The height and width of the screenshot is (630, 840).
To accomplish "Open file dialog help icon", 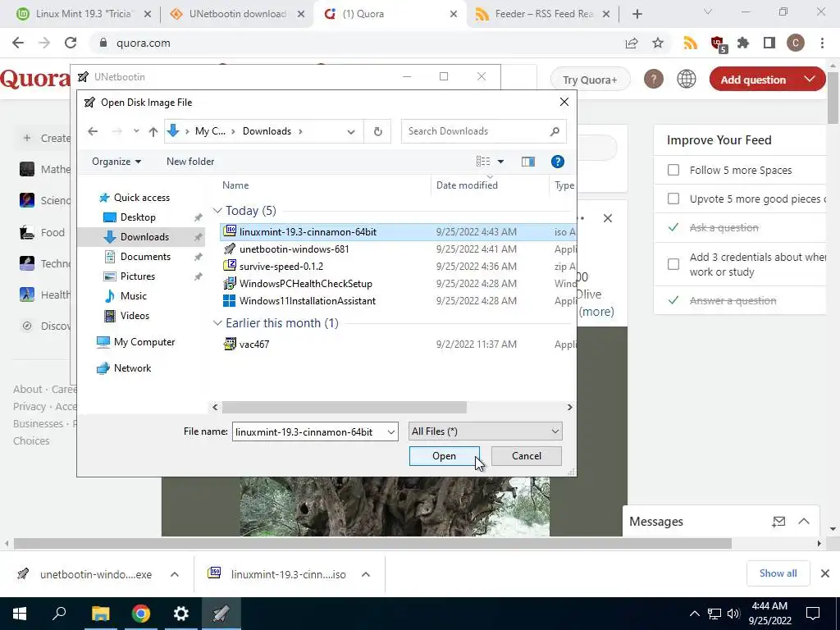I will coord(557,162).
